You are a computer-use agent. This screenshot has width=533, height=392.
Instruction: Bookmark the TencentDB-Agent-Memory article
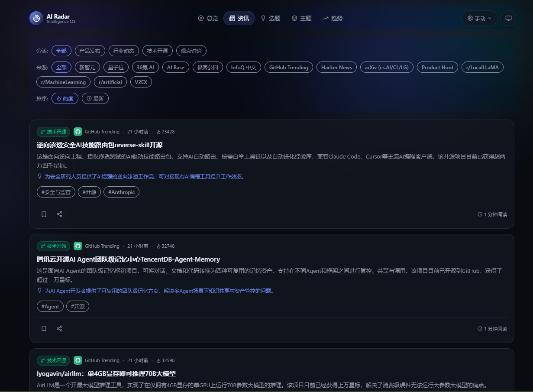tap(44, 329)
